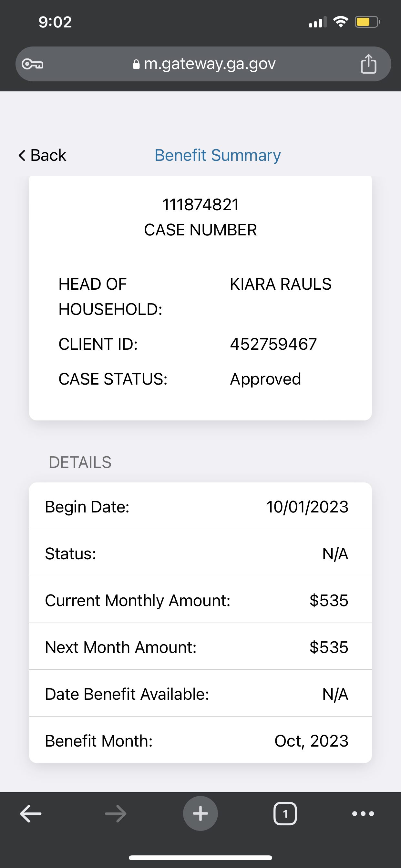Tap the battery indicator in status bar
Screen dimensions: 401x868
pos(367,22)
